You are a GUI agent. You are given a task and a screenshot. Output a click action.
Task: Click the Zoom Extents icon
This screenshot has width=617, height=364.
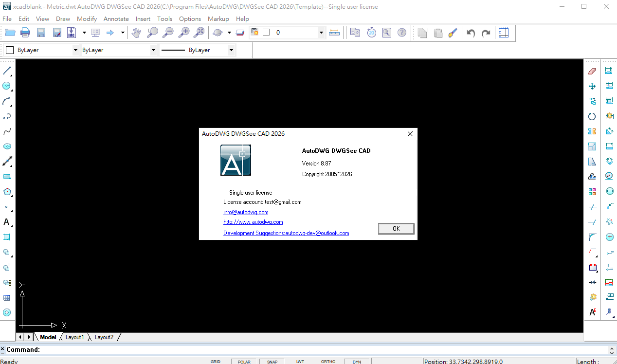coord(199,33)
